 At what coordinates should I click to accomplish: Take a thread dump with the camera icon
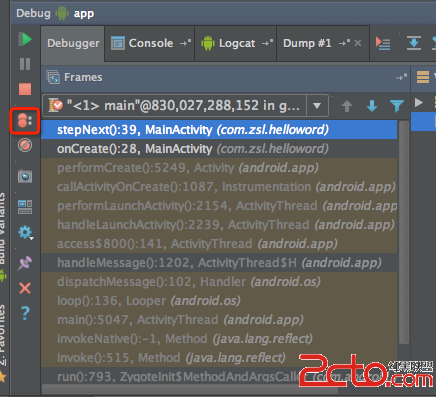point(25,176)
